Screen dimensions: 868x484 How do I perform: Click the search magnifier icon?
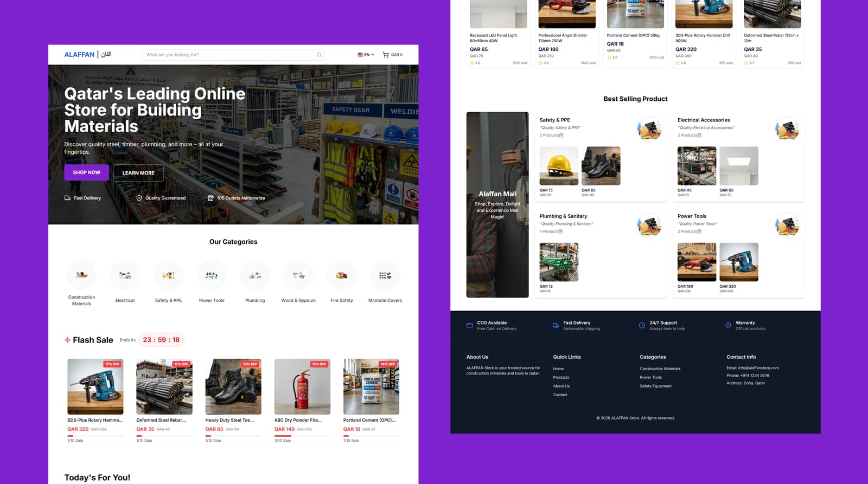tap(319, 55)
